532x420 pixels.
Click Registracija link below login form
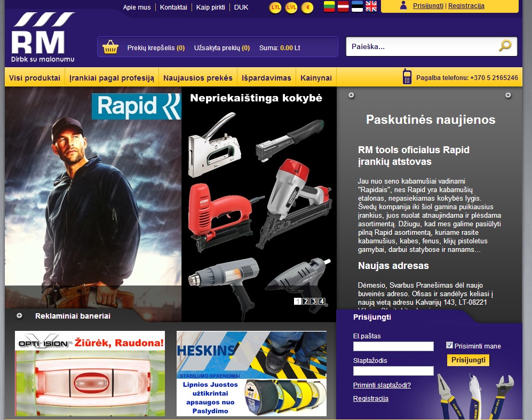coord(371,399)
